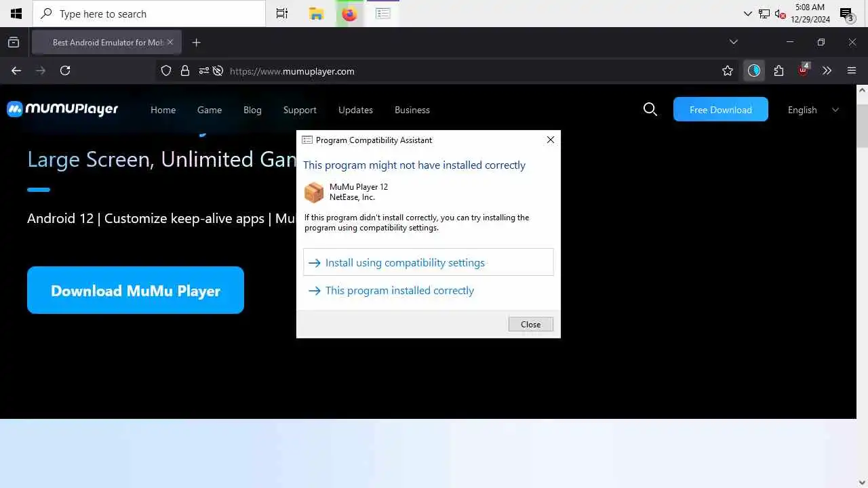Choose Install using compatibility settings
The image size is (868, 488).
click(429, 262)
